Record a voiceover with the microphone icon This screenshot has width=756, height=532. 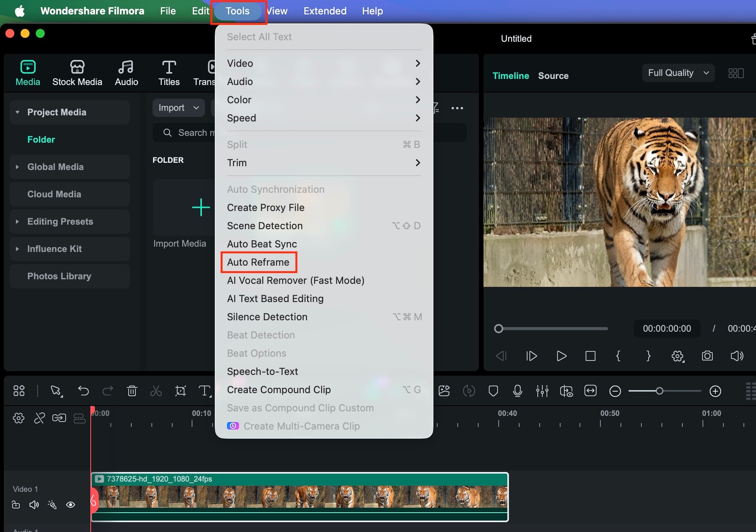(x=517, y=391)
